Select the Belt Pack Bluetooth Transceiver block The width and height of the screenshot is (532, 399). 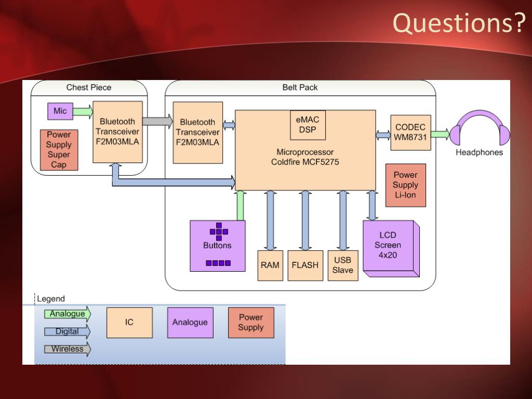pos(198,132)
